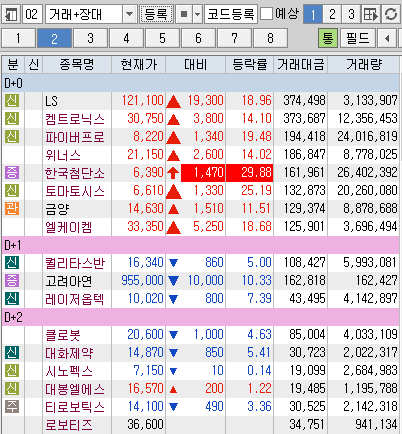Switch to tab 7
Screen dimensions: 402x434
click(x=234, y=38)
